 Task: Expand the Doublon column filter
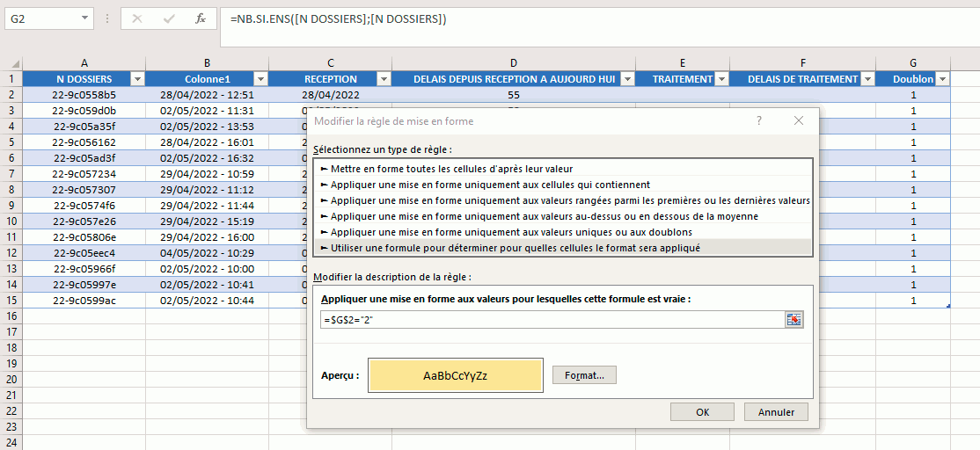[x=943, y=79]
